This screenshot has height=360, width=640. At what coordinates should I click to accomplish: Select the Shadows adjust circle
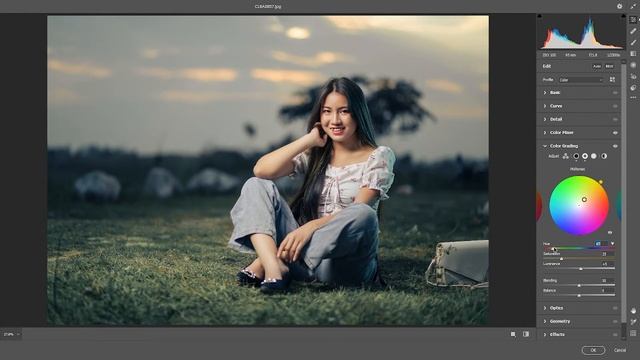(x=576, y=156)
